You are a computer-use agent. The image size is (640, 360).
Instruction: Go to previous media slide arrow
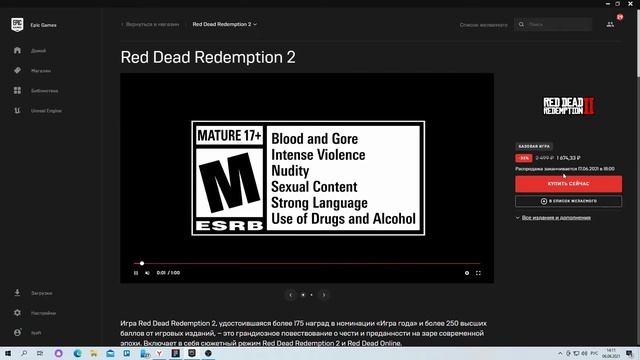pyautogui.click(x=291, y=295)
